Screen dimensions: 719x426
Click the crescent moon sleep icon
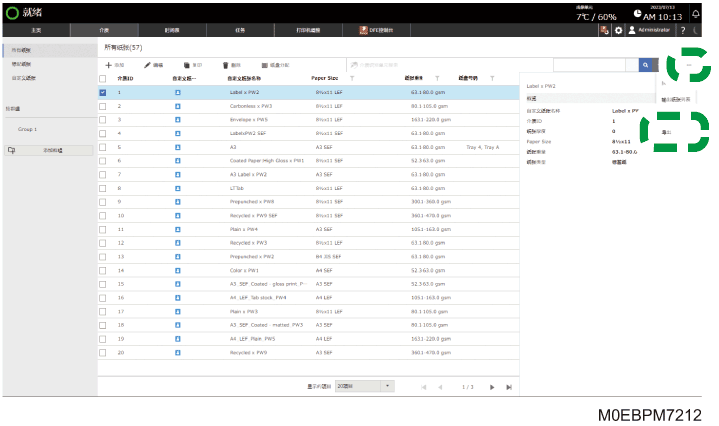click(x=696, y=30)
